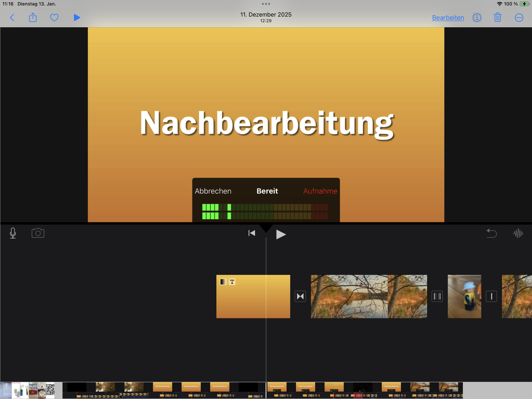Skip playhead back to the beginning
Screen dimensions: 532x399
(251, 233)
